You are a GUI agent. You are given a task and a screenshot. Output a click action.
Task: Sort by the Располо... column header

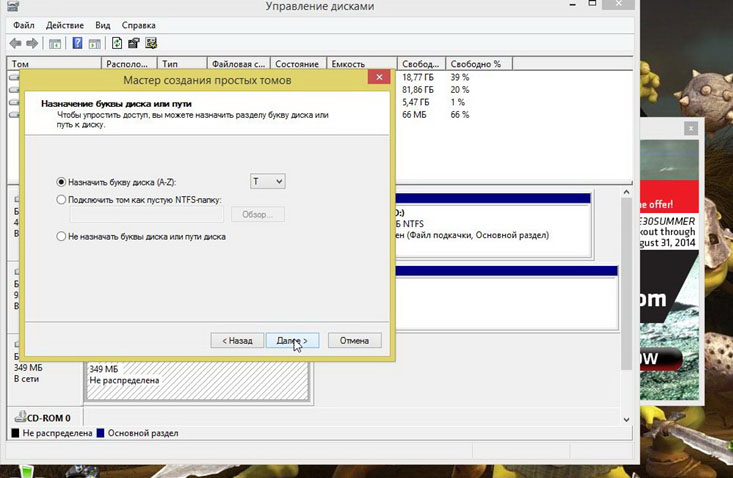click(x=129, y=64)
